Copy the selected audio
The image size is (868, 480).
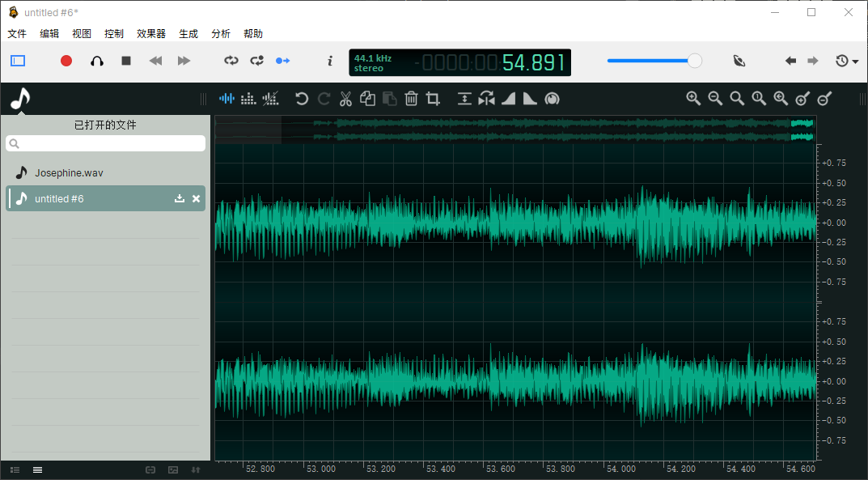point(367,98)
